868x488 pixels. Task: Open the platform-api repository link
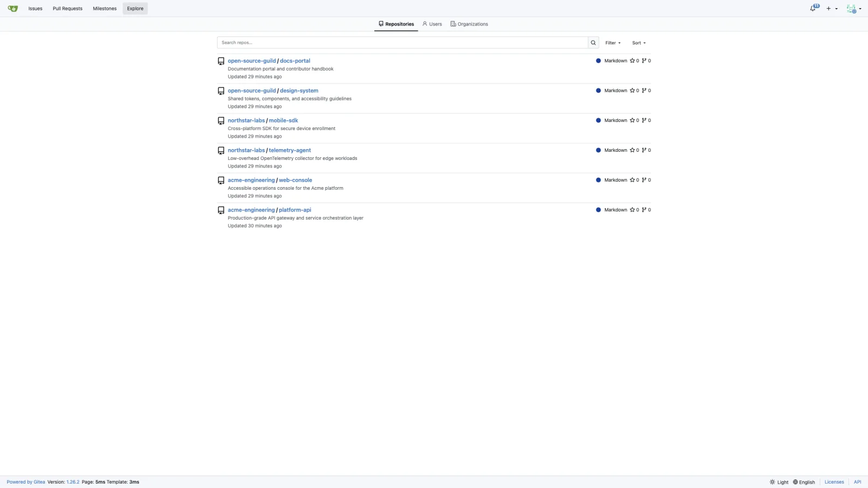[x=295, y=210]
